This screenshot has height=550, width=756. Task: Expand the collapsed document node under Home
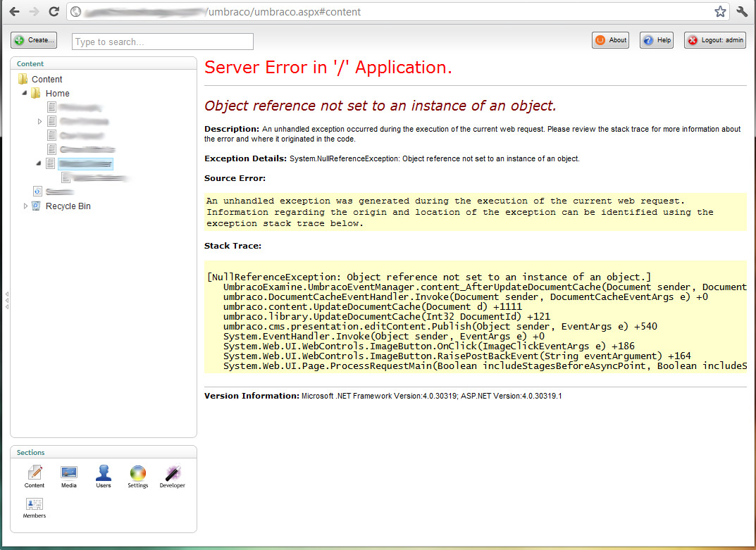tap(39, 121)
